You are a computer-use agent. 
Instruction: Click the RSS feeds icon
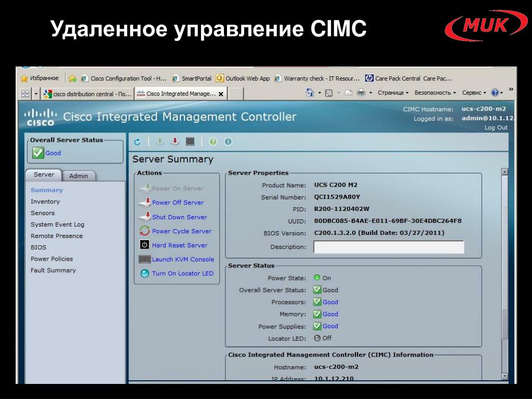click(328, 92)
